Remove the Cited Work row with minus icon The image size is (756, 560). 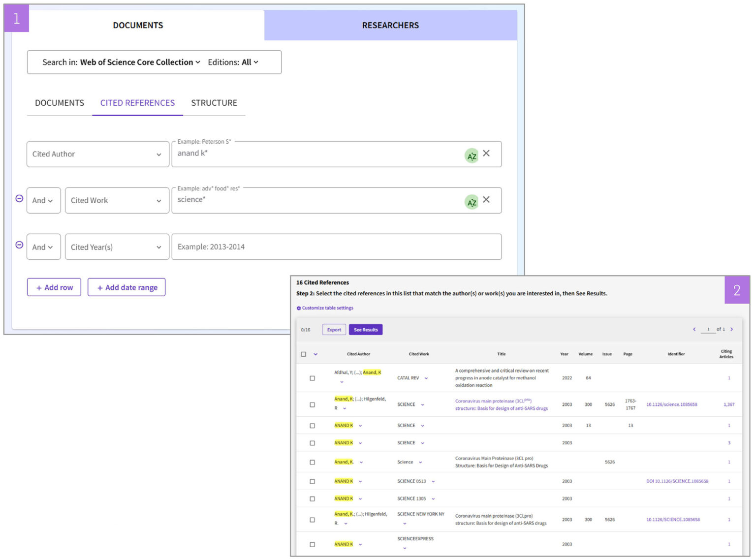19,198
